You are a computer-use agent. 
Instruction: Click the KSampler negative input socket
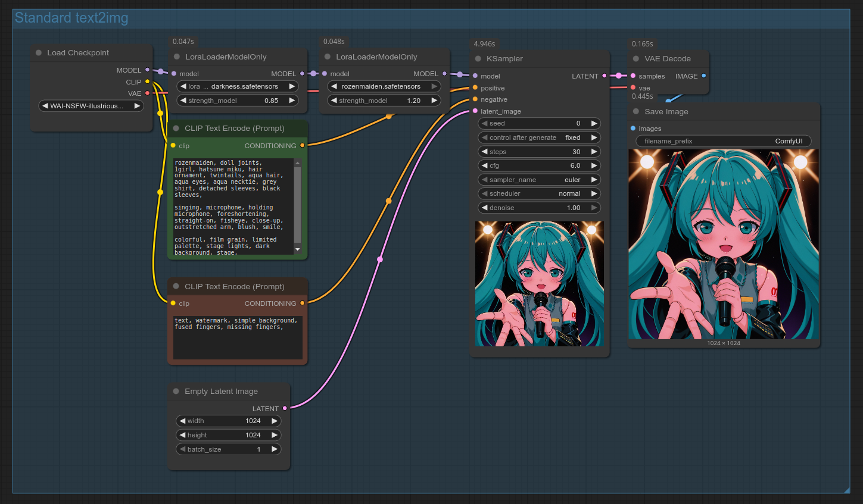coord(475,99)
